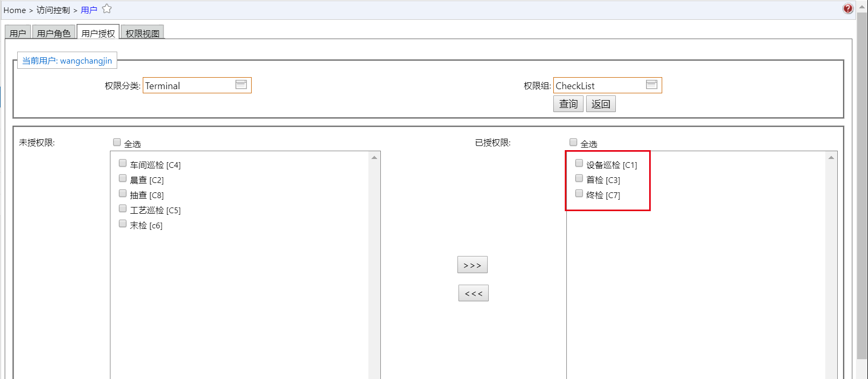Tick the 抽查 [C8] checkbox
868x379 pixels.
[122, 193]
